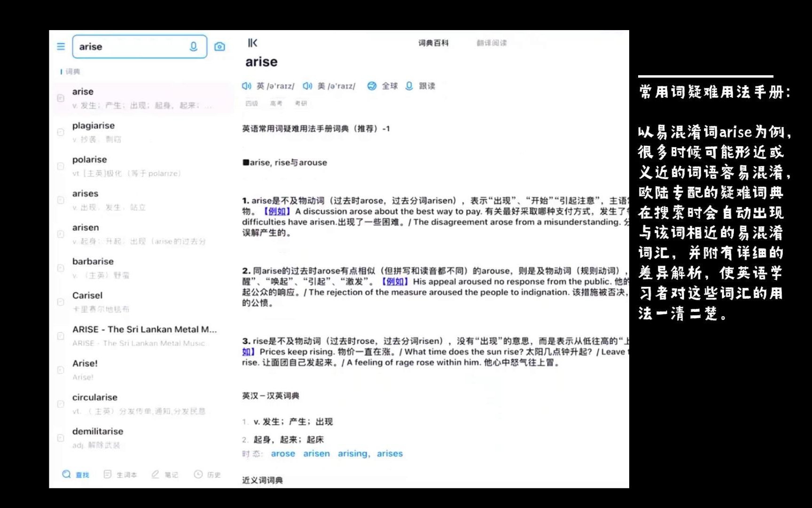Click 英汉-汉英词典 section header

pos(271,396)
